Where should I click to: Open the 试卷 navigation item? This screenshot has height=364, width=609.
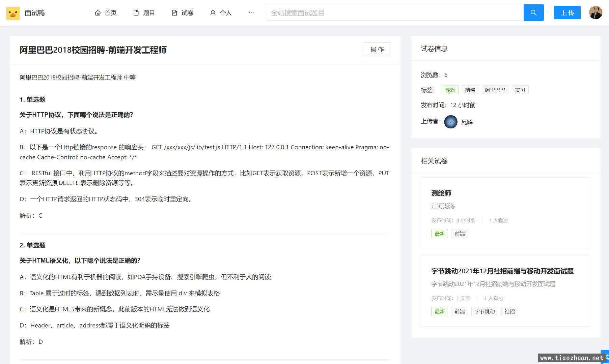pyautogui.click(x=183, y=13)
